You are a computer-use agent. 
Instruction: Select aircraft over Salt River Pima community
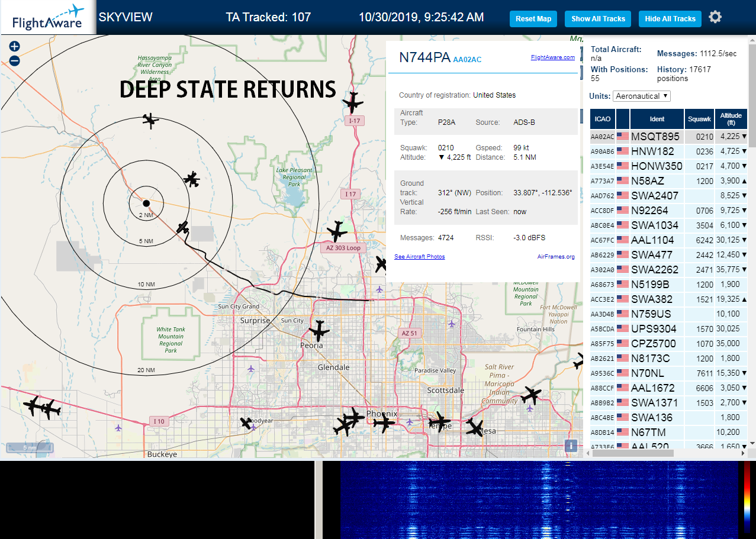tap(530, 395)
